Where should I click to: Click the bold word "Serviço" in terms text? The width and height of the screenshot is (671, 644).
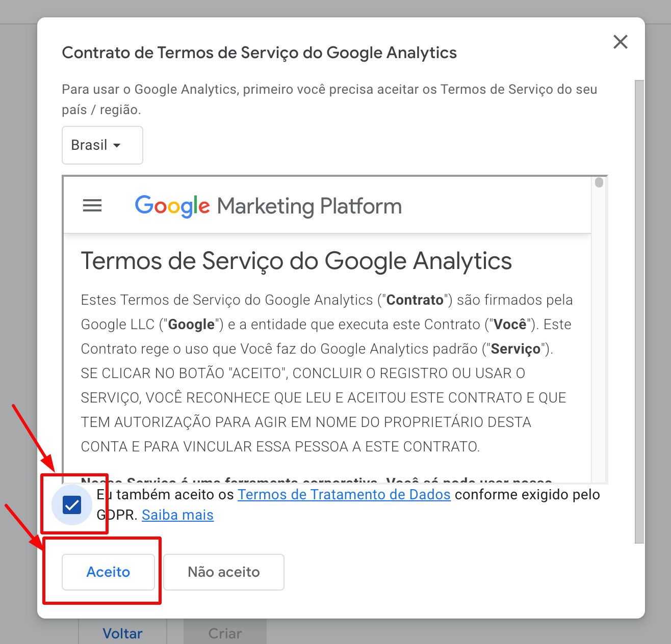click(515, 349)
